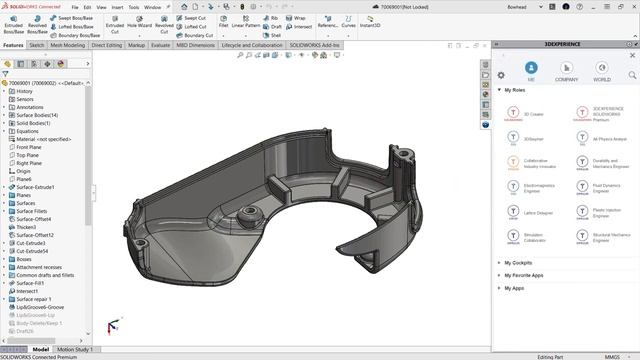
Task: Open the Plastic Injection Engineer role
Action: tap(600, 213)
